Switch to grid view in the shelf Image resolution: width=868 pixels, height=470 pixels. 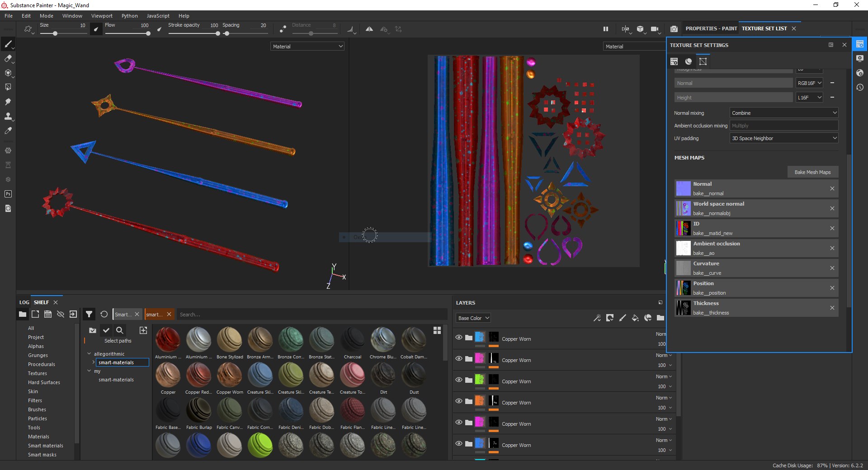[x=437, y=330]
